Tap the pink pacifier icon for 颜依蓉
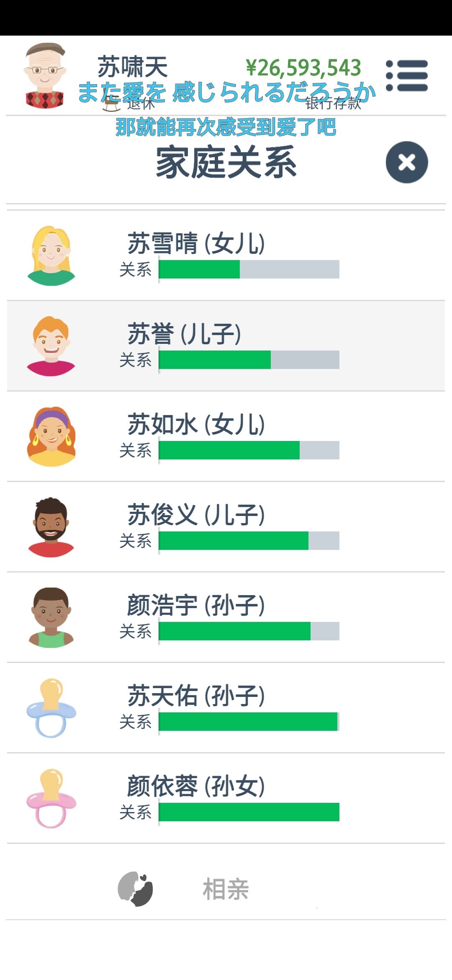The width and height of the screenshot is (452, 980). [x=51, y=798]
